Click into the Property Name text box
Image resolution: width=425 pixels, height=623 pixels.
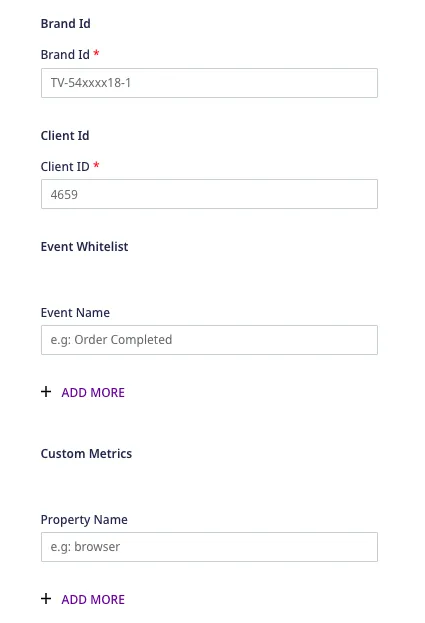(x=209, y=547)
